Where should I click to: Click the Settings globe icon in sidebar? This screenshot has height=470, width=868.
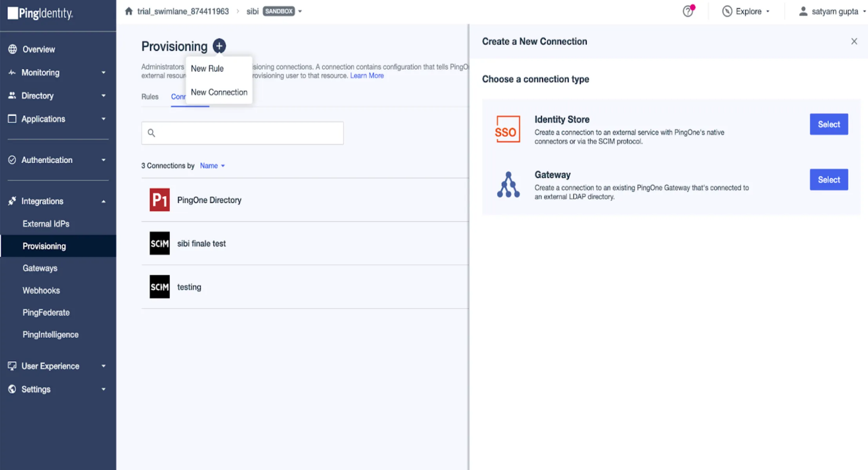click(x=12, y=389)
